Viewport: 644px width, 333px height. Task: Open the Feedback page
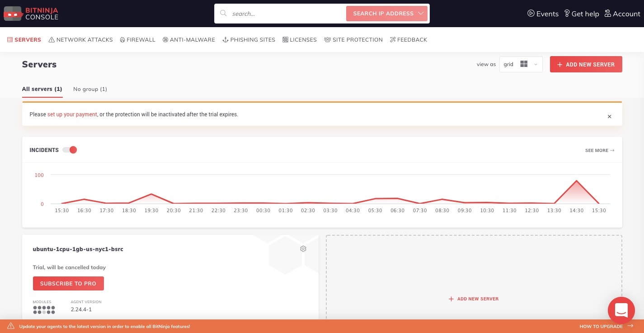(x=409, y=40)
